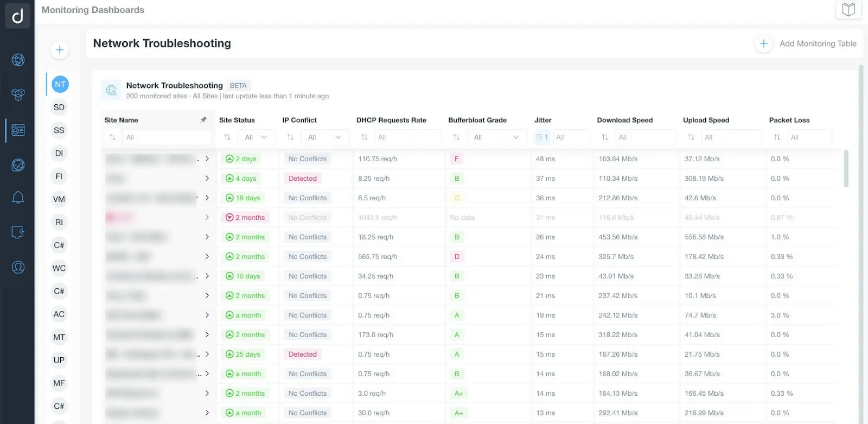Click the BETA badge

tap(238, 86)
